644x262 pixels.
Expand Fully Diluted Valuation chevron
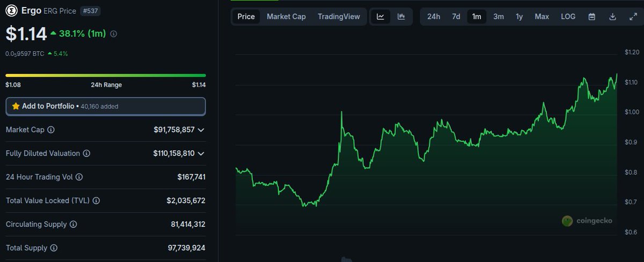tap(201, 153)
